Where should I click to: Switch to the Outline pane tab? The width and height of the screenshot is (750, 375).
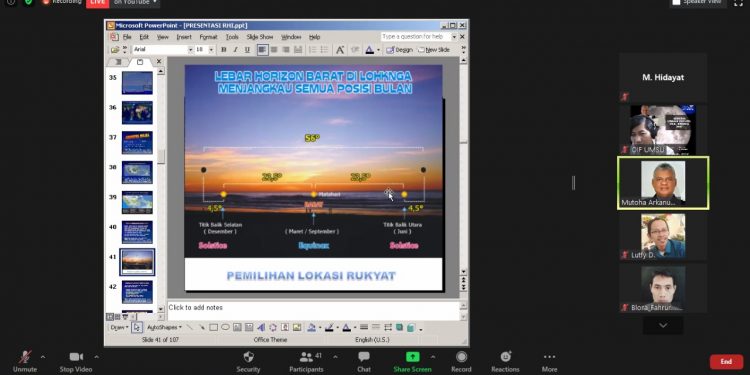click(x=118, y=62)
